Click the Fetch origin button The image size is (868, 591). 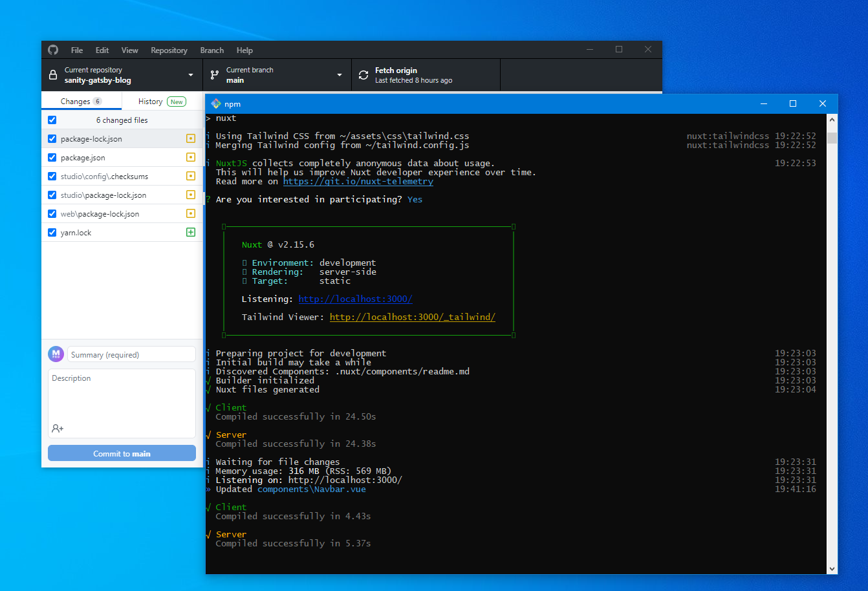[x=426, y=75]
